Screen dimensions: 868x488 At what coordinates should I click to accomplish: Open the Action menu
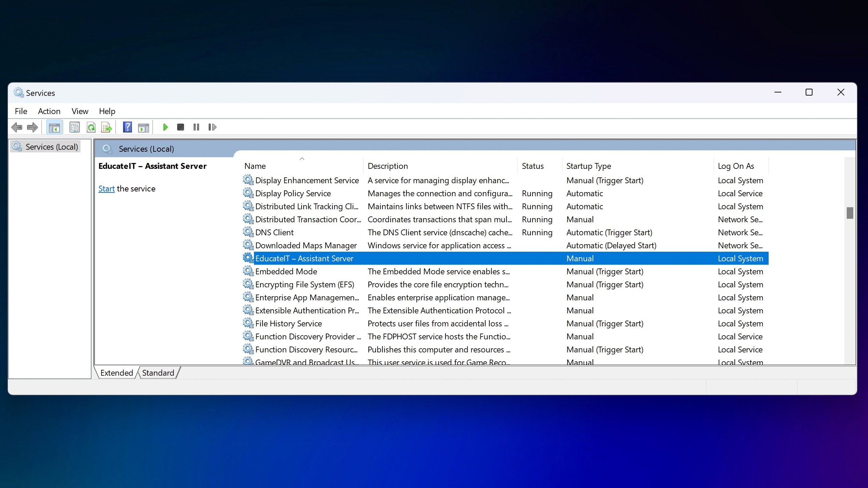click(x=49, y=111)
